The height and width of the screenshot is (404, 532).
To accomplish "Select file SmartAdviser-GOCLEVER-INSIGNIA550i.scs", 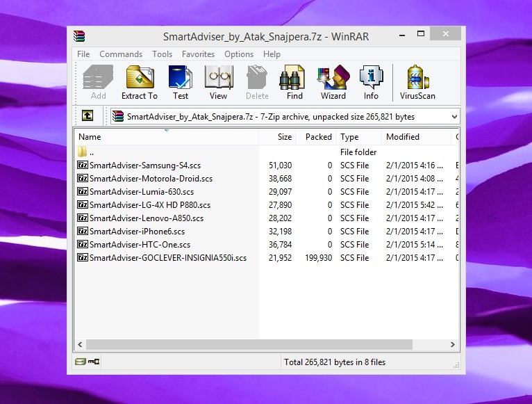I will click(168, 257).
